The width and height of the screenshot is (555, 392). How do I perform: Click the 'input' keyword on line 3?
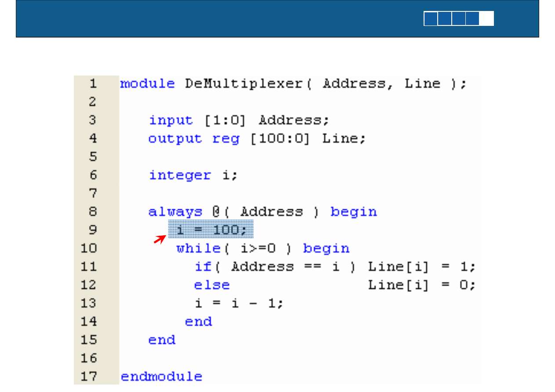coord(170,120)
